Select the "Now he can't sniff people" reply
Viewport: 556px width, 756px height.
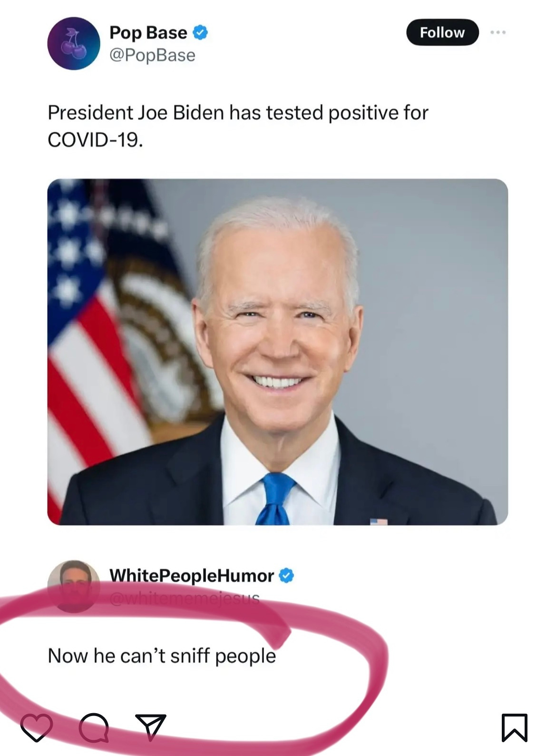[x=162, y=656]
